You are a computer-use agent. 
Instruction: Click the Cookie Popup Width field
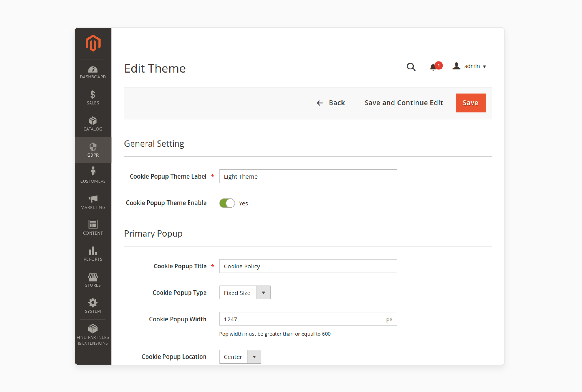pos(308,319)
